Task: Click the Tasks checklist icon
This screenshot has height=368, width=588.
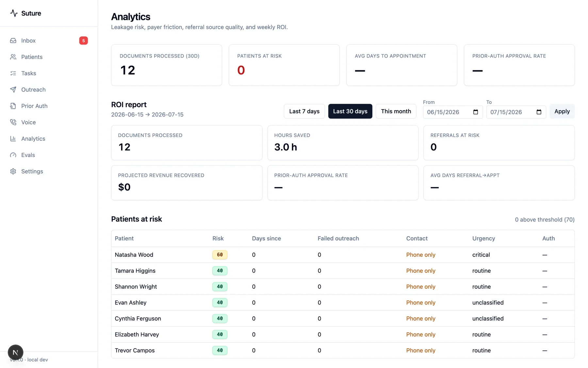Action: coord(13,73)
